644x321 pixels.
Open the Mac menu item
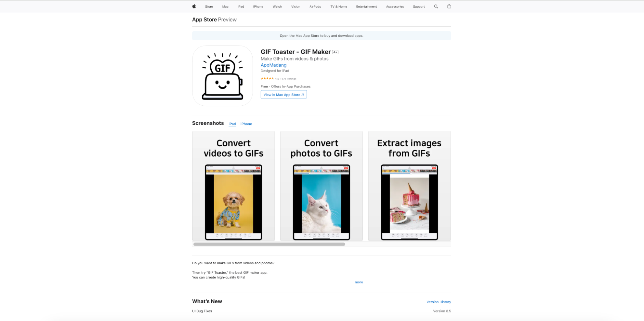pos(225,6)
